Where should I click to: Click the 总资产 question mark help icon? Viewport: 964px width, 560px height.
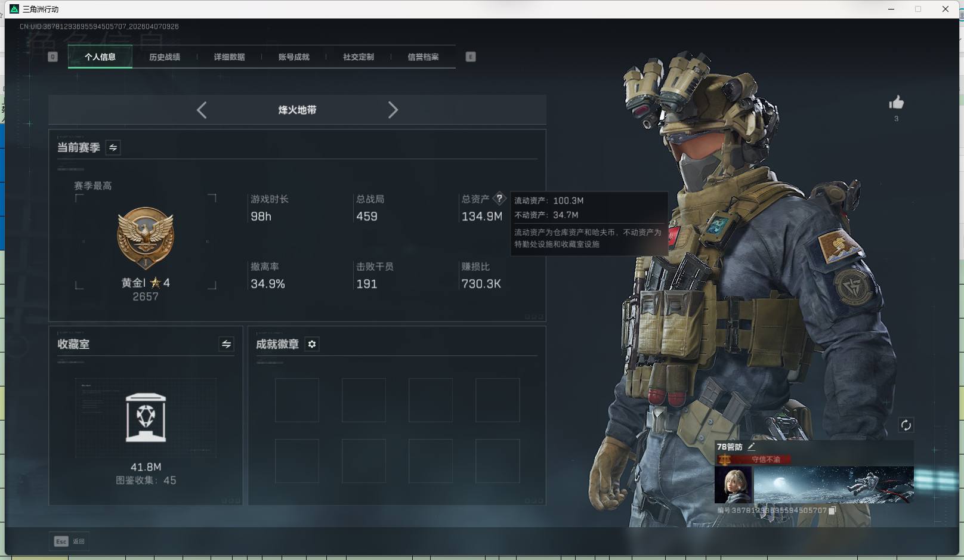499,199
